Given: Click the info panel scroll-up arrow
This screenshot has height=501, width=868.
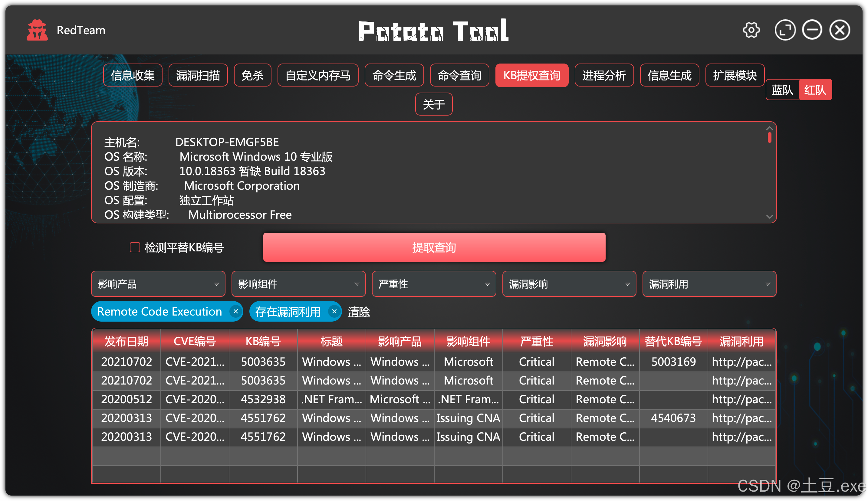Looking at the screenshot, I should pos(769,128).
